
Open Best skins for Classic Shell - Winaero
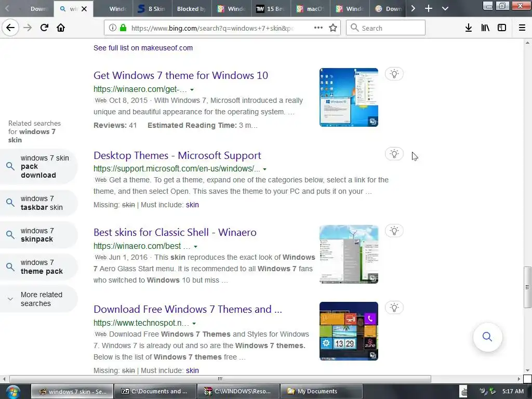[x=175, y=232]
